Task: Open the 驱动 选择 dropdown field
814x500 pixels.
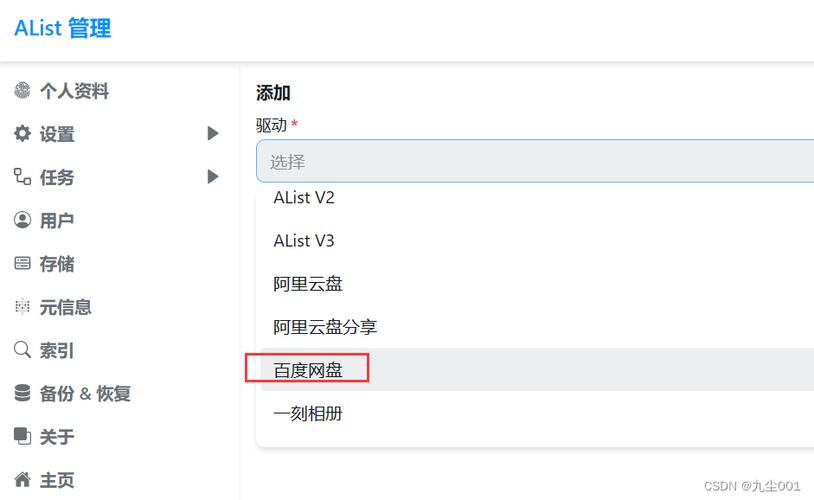Action: pyautogui.click(x=535, y=161)
